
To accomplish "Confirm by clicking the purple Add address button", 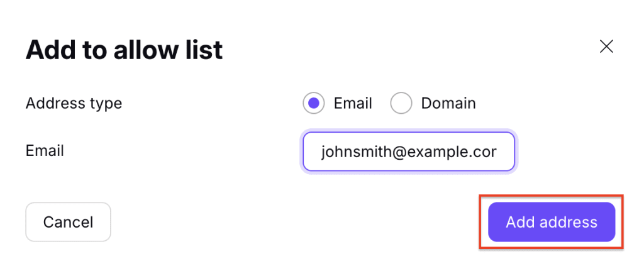I will pyautogui.click(x=552, y=222).
